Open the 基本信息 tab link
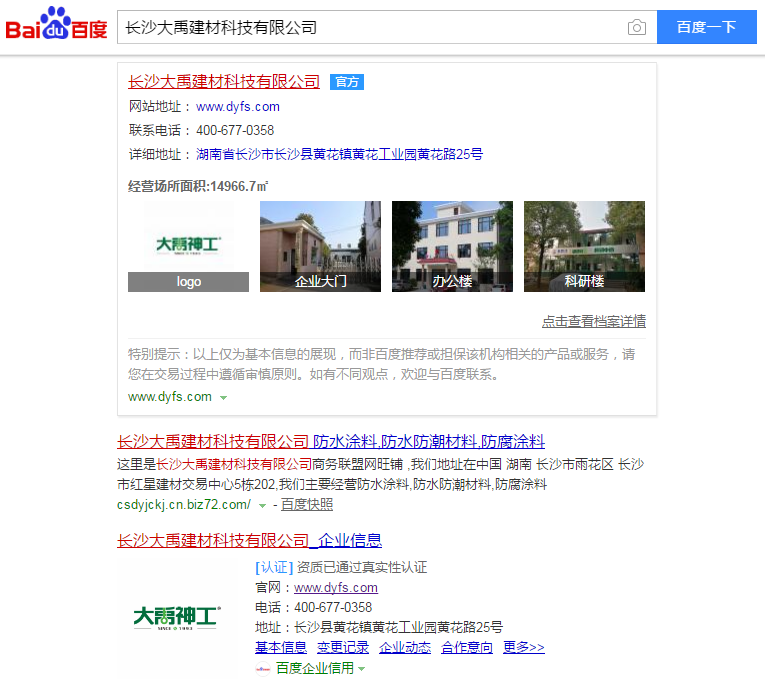This screenshot has height=679, width=765. click(281, 647)
